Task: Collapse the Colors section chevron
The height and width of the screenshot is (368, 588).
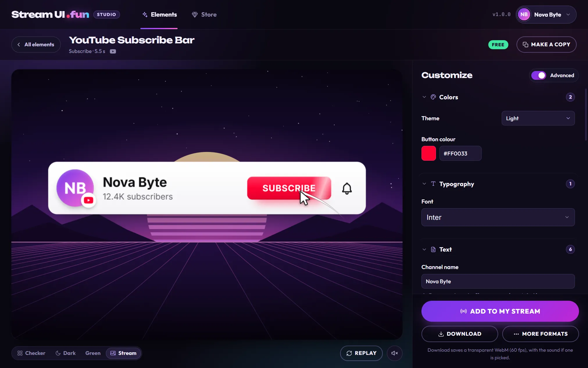Action: [424, 97]
